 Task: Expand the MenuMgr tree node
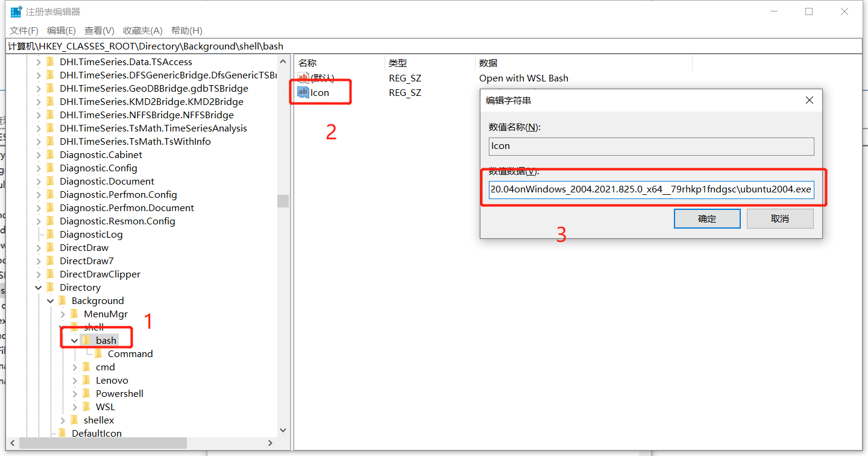[63, 314]
